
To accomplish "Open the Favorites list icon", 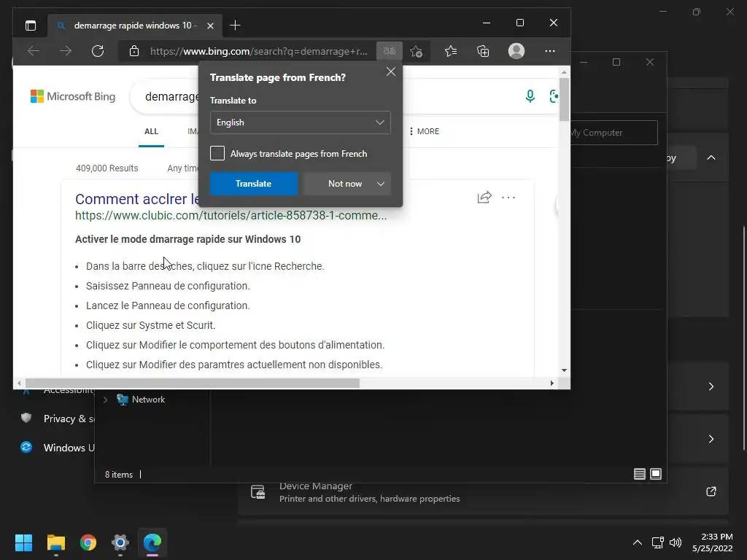I will (451, 51).
